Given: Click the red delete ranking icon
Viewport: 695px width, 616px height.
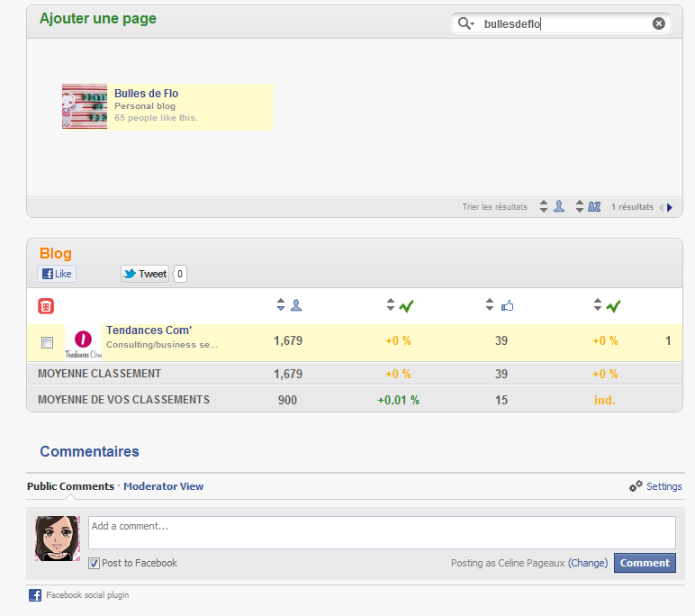Looking at the screenshot, I should [46, 306].
